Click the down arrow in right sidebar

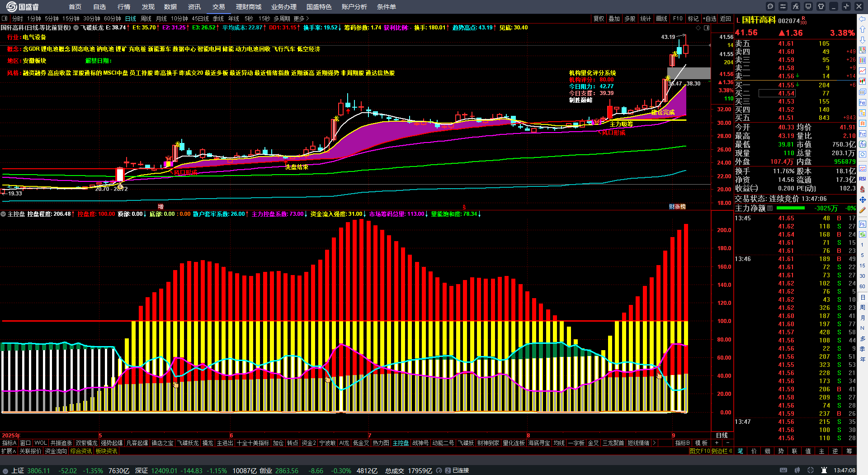pyautogui.click(x=863, y=40)
